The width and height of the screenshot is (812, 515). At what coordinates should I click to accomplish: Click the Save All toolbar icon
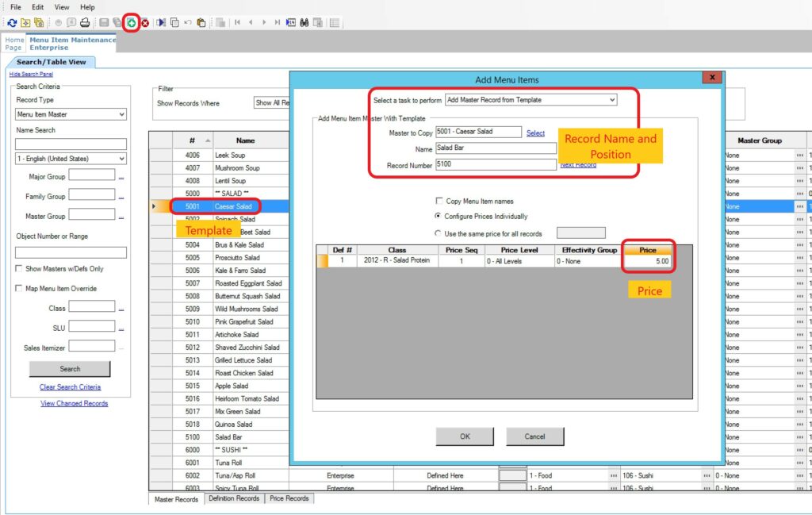117,23
